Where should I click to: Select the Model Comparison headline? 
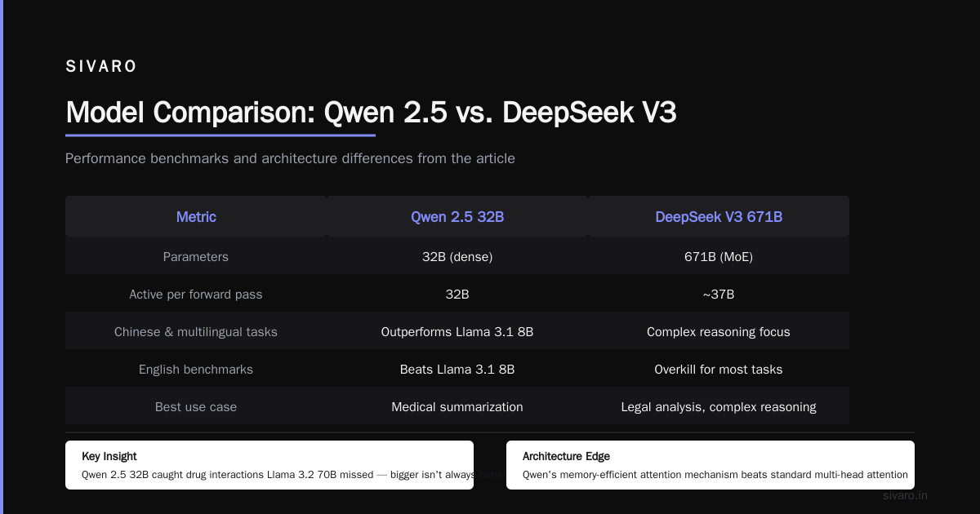(x=371, y=113)
